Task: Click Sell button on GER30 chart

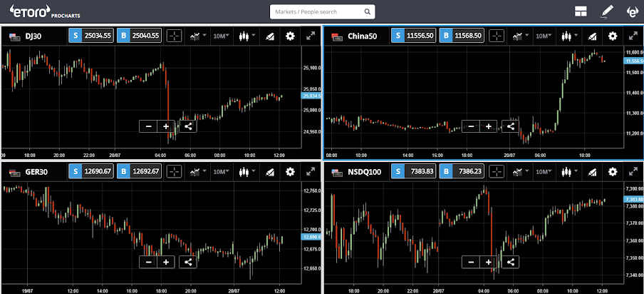Action: tap(90, 171)
